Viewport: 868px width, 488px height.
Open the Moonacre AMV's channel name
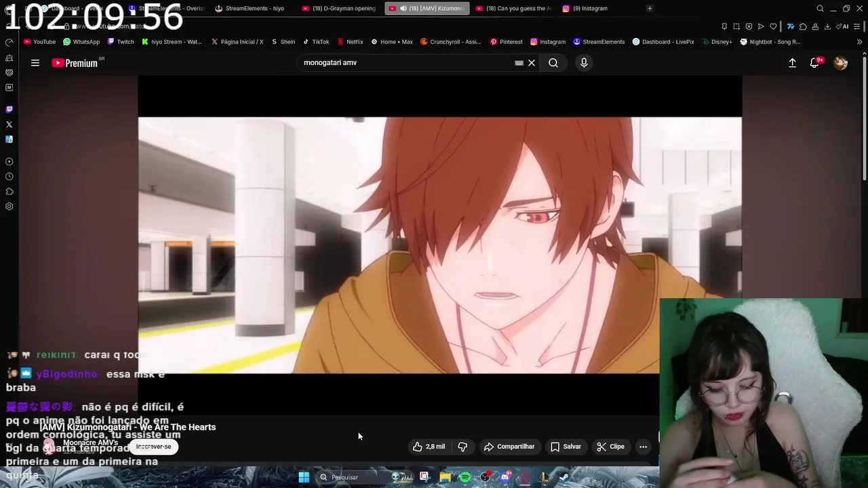pyautogui.click(x=90, y=443)
